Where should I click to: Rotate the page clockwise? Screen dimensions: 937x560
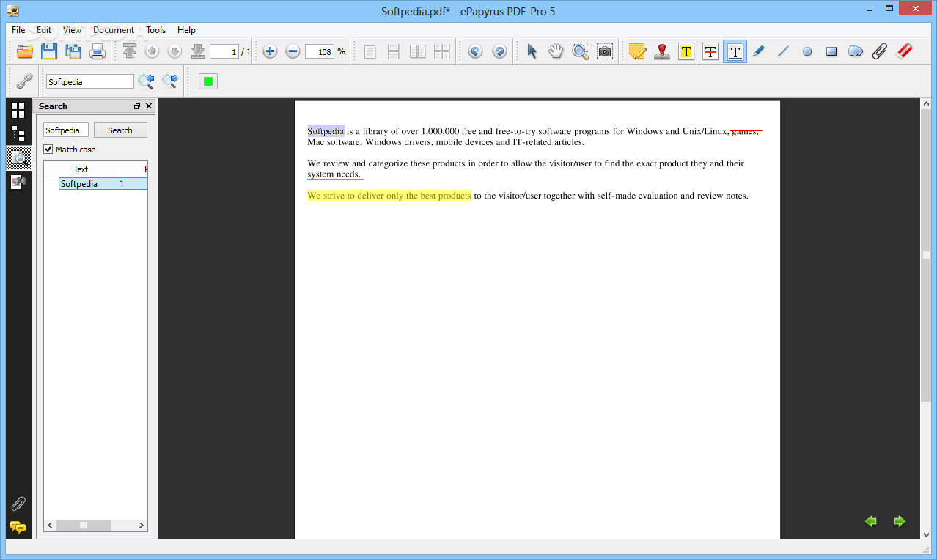tap(499, 51)
